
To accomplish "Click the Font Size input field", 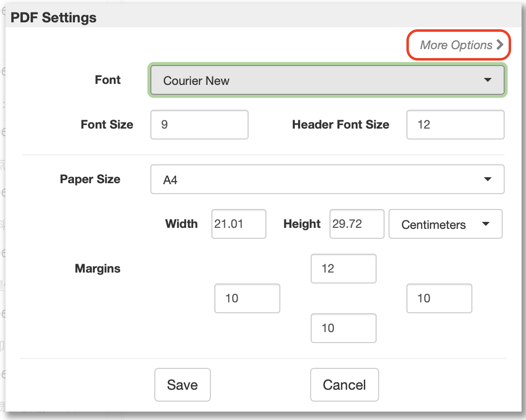I will point(199,125).
